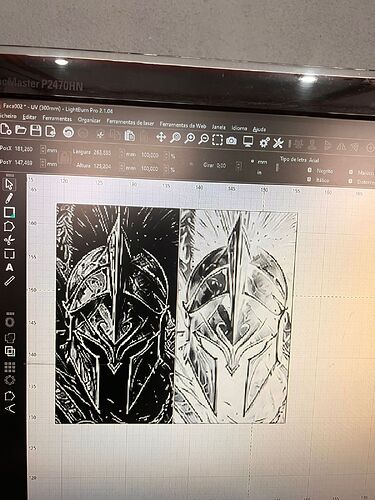Click the PosX value stepper
Image resolution: width=375 pixels, height=500 pixels.
(x=43, y=150)
